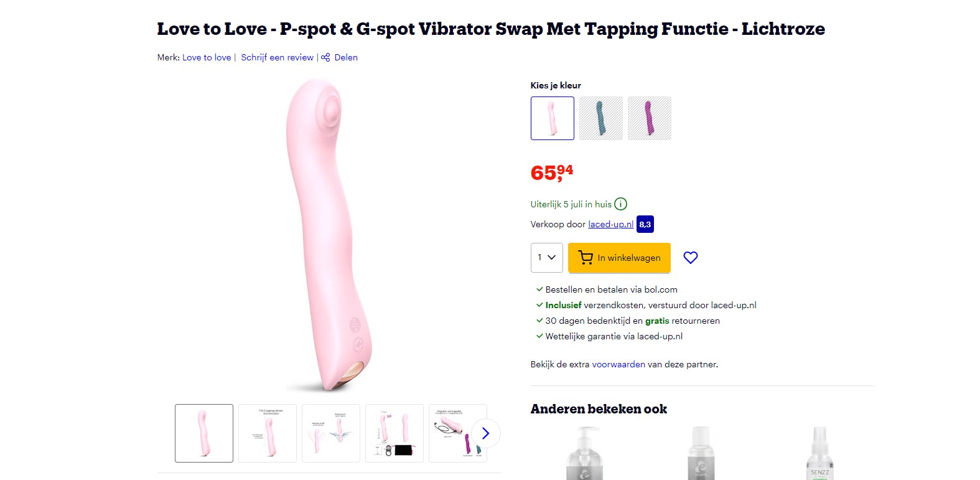Screen dimensions: 980x480
Task: Add item via In winkelwagen button
Action: (619, 258)
